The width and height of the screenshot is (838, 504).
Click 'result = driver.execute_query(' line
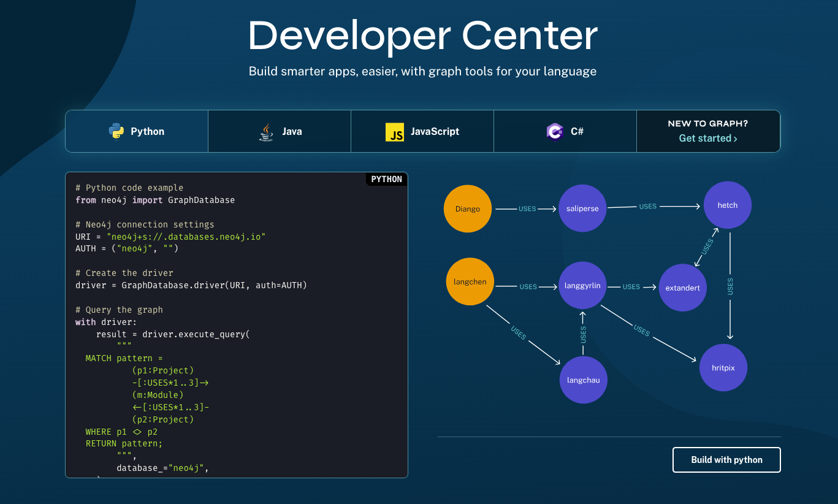(x=173, y=334)
